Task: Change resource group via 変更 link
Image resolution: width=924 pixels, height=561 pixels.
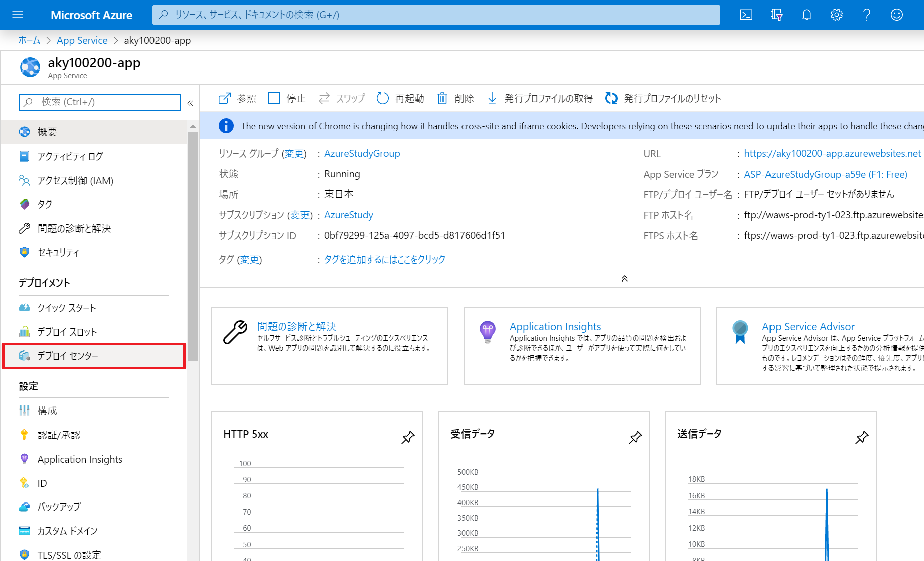Action: [294, 153]
